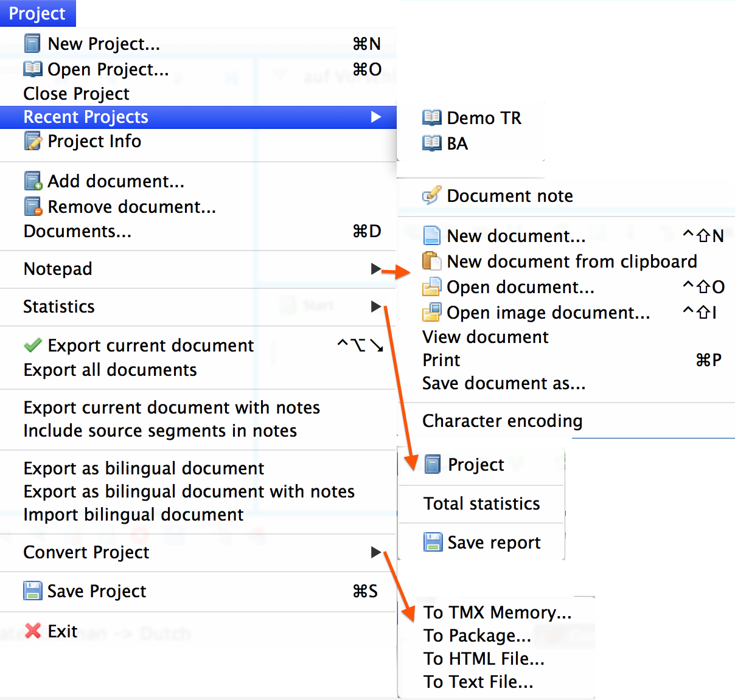The width and height of the screenshot is (735, 700).
Task: Click the Save Project floppy disk icon
Action: [x=33, y=591]
